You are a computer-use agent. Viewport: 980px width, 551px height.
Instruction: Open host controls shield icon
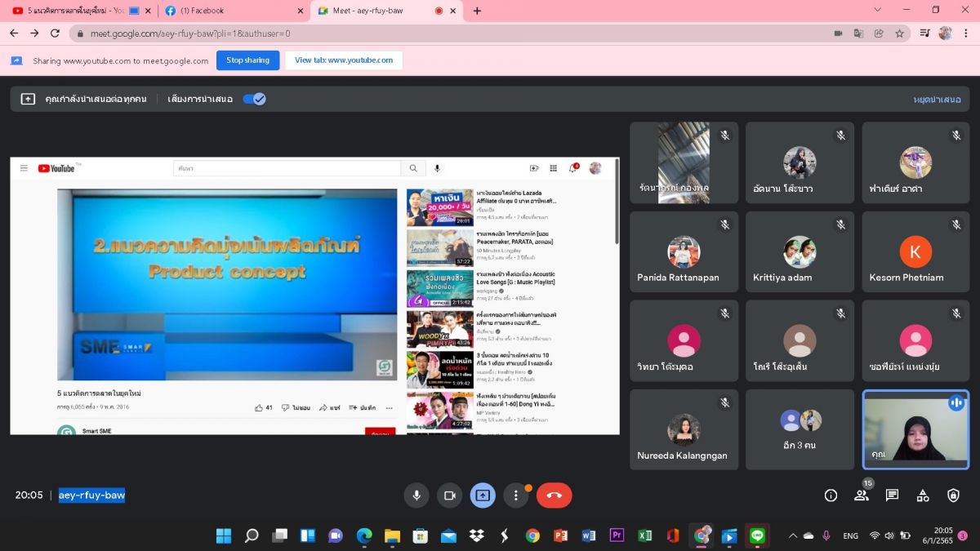point(953,495)
